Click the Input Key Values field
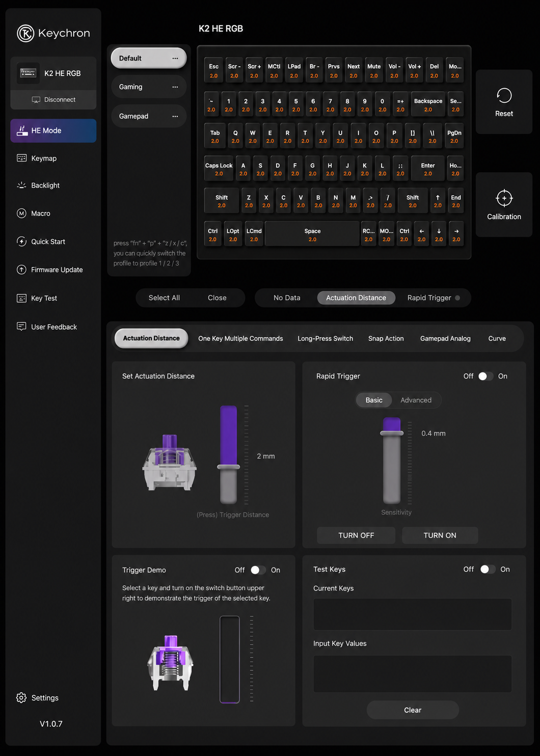The width and height of the screenshot is (540, 756). 413,673
